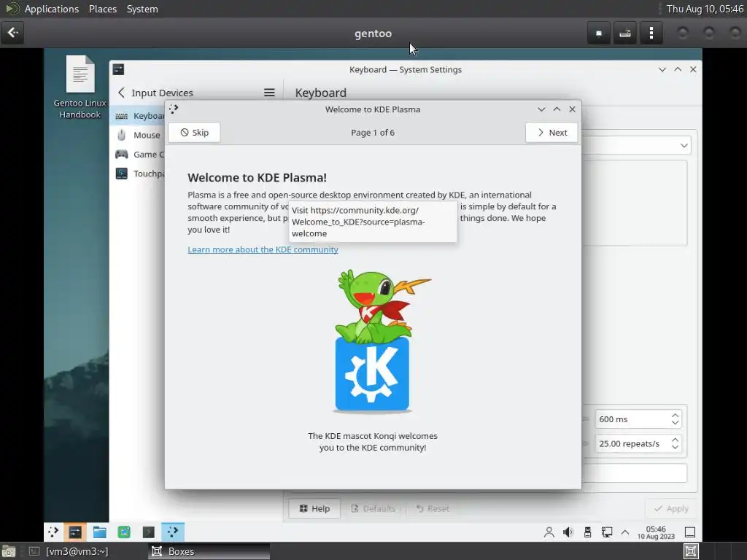Decrease the 600 ms delay value

coord(675,423)
